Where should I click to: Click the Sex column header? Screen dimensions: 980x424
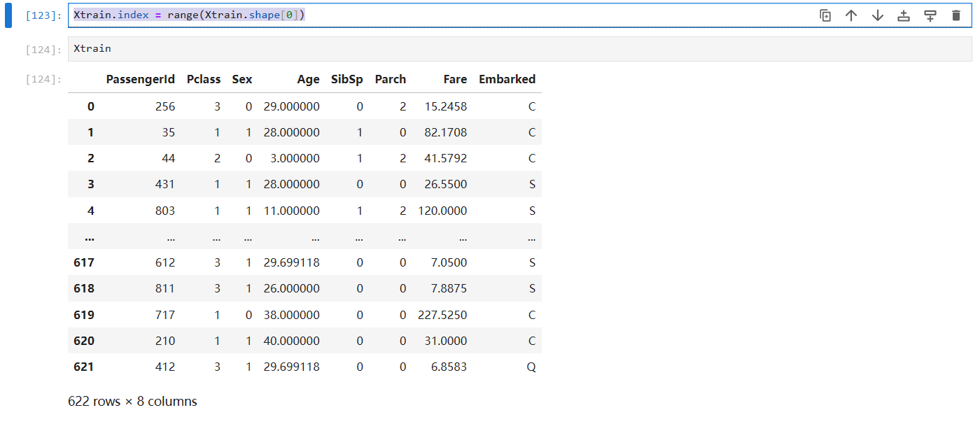tap(242, 79)
